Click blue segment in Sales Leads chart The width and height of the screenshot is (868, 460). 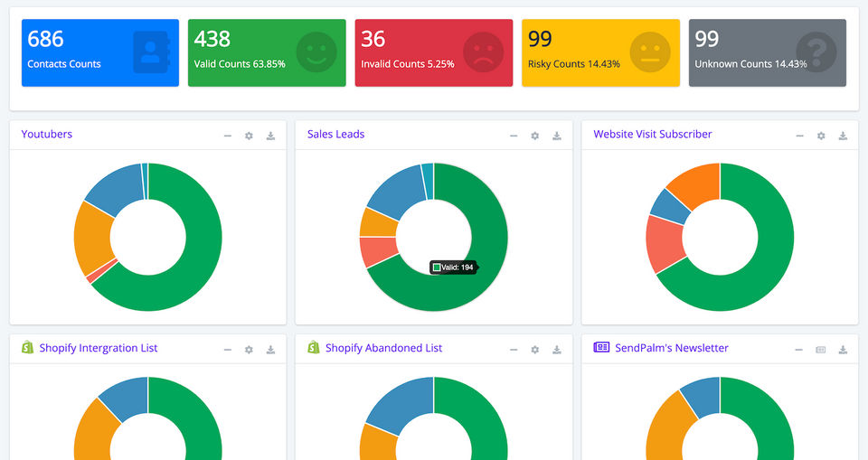pos(394,191)
